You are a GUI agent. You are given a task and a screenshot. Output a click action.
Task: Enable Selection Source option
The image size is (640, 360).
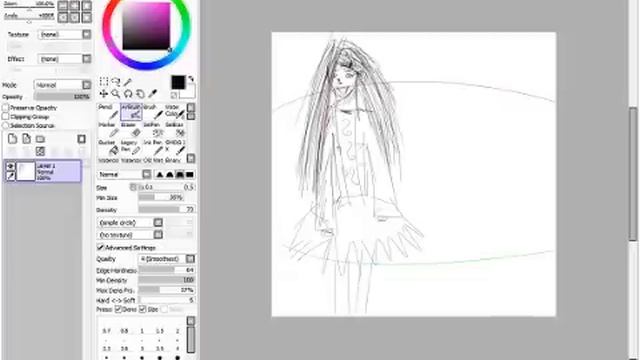click(5, 126)
